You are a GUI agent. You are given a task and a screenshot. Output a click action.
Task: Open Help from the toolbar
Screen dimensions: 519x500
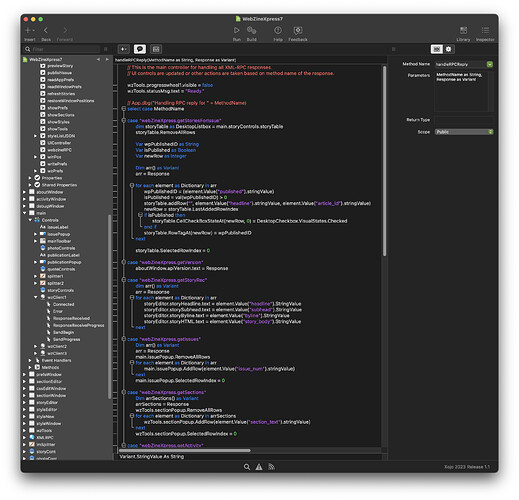click(278, 30)
